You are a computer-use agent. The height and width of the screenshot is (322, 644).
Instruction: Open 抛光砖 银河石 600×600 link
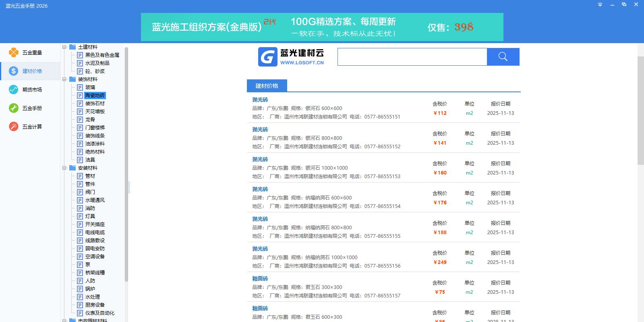[260, 100]
